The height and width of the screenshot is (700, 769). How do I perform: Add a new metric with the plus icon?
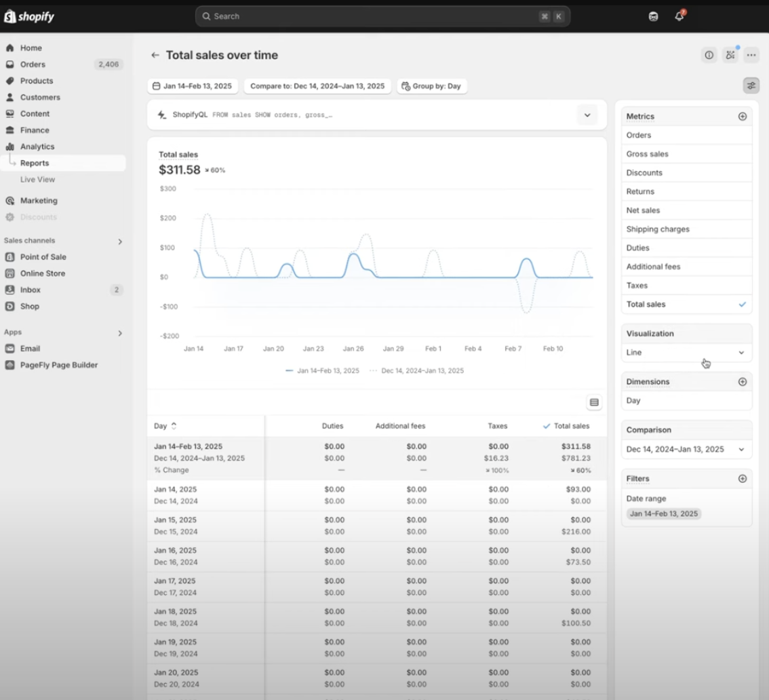click(744, 116)
